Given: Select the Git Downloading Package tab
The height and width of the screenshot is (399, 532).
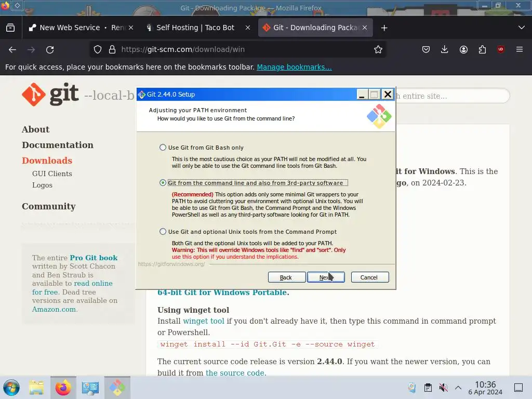Looking at the screenshot, I should point(315,28).
